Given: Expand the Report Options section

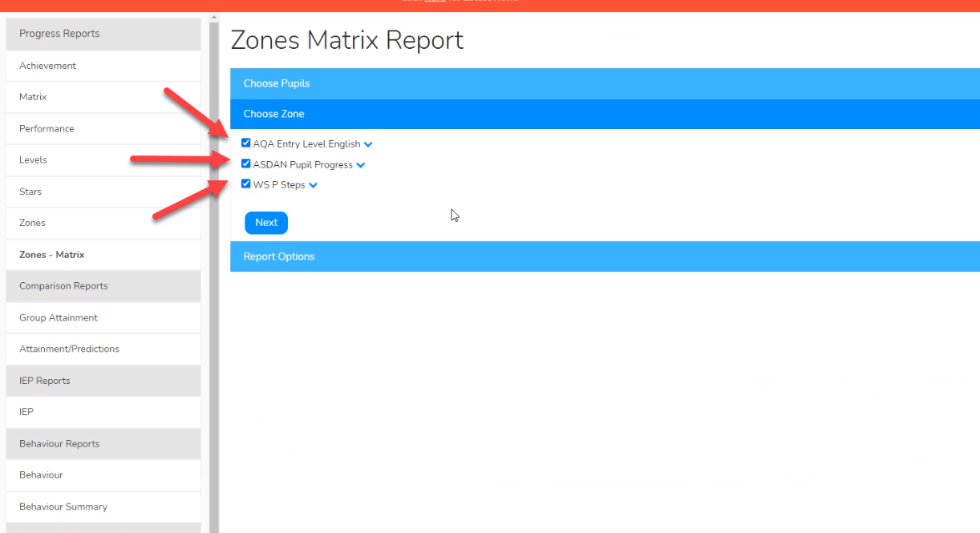Looking at the screenshot, I should [561, 256].
